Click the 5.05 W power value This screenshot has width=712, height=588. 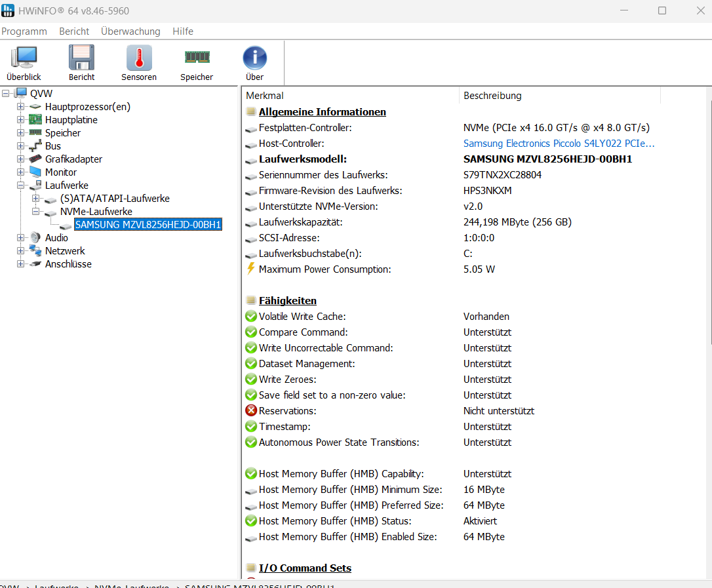tap(479, 269)
